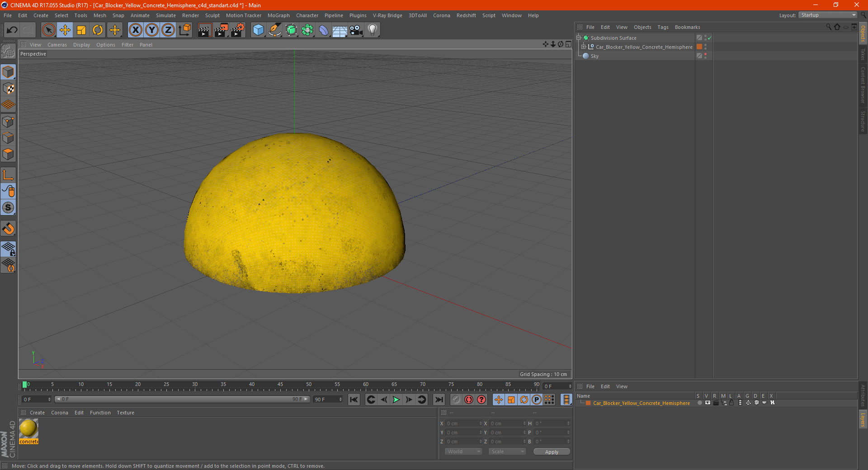Click the X position field
Screen dimensions: 868x470
coord(464,423)
